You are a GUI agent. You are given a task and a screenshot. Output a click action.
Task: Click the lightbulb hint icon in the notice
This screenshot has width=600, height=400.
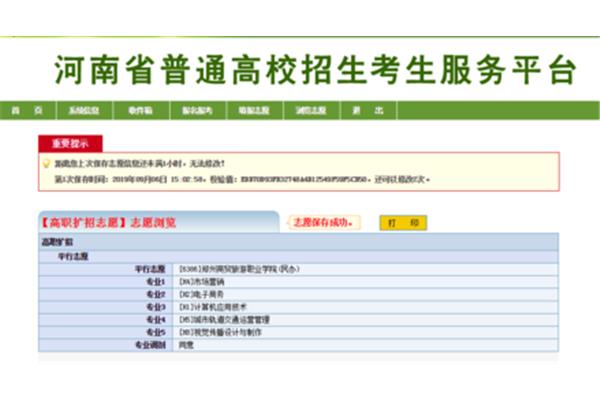click(x=46, y=164)
